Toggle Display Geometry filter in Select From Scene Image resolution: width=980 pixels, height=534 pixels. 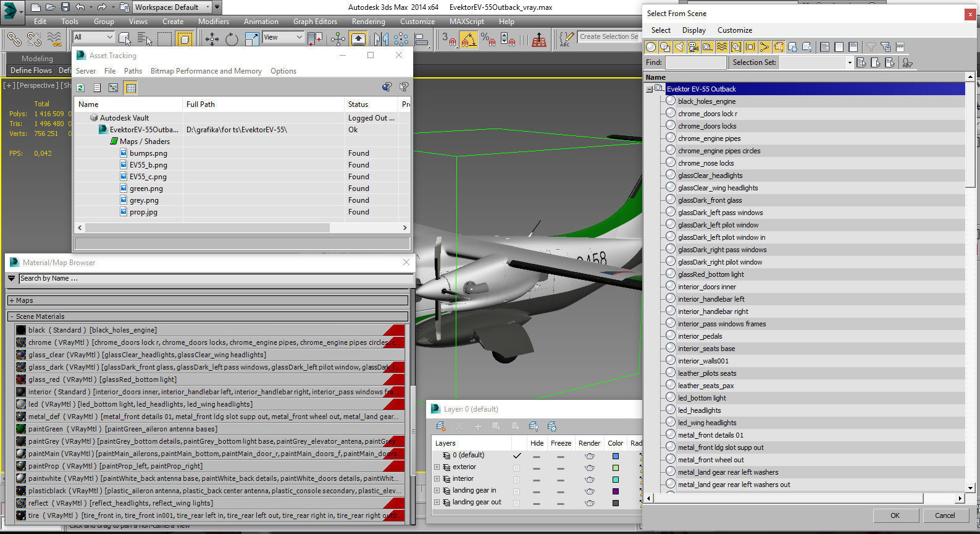point(651,47)
